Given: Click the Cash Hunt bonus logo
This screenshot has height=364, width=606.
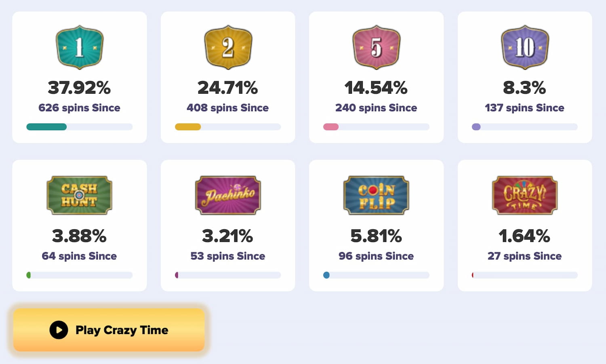Looking at the screenshot, I should (x=79, y=196).
